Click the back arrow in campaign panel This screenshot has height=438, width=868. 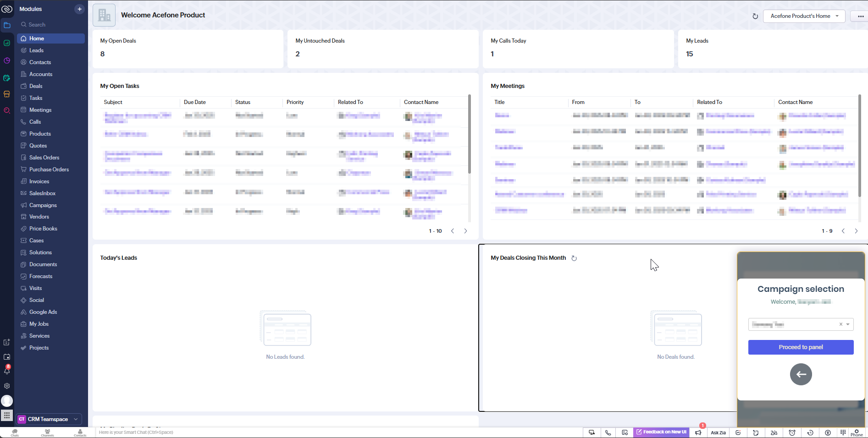[x=801, y=374]
